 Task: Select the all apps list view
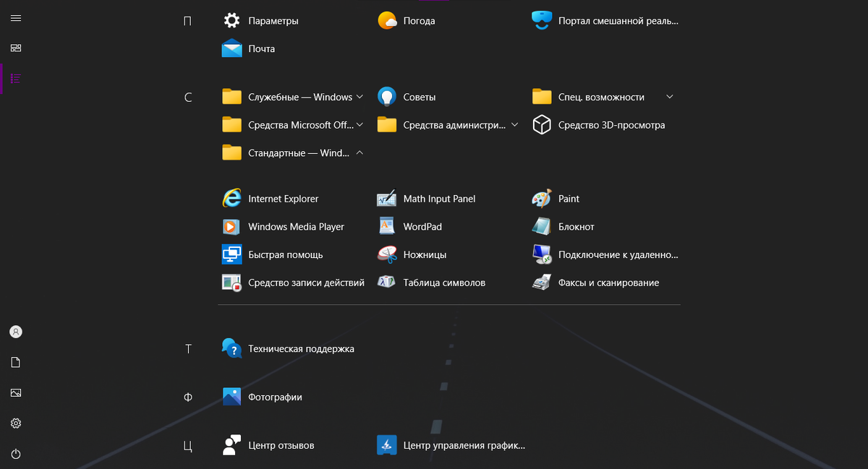coord(16,78)
